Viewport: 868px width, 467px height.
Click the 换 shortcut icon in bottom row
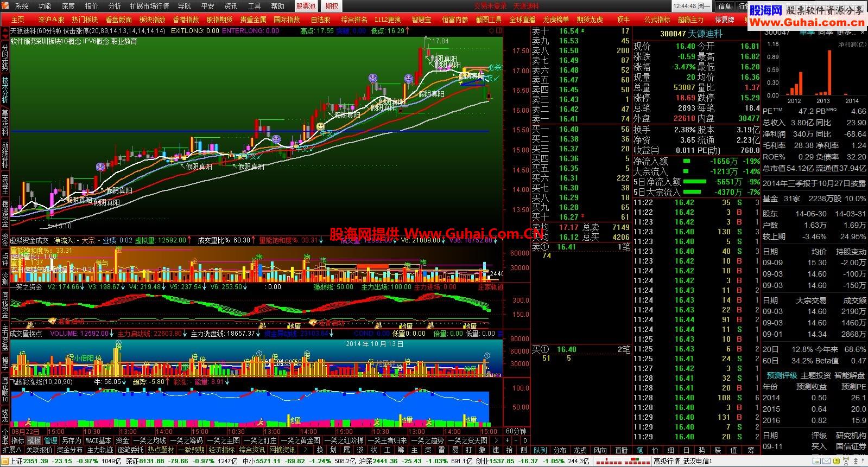click(320, 450)
